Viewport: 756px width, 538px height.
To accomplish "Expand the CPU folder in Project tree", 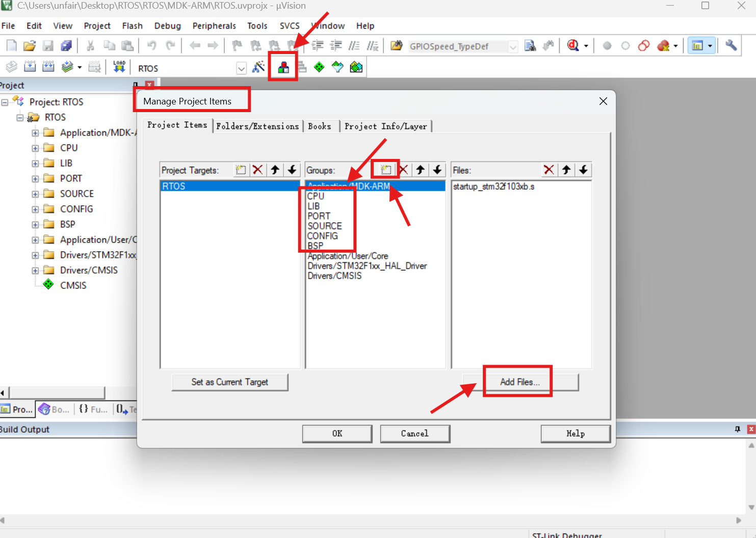I will (35, 148).
